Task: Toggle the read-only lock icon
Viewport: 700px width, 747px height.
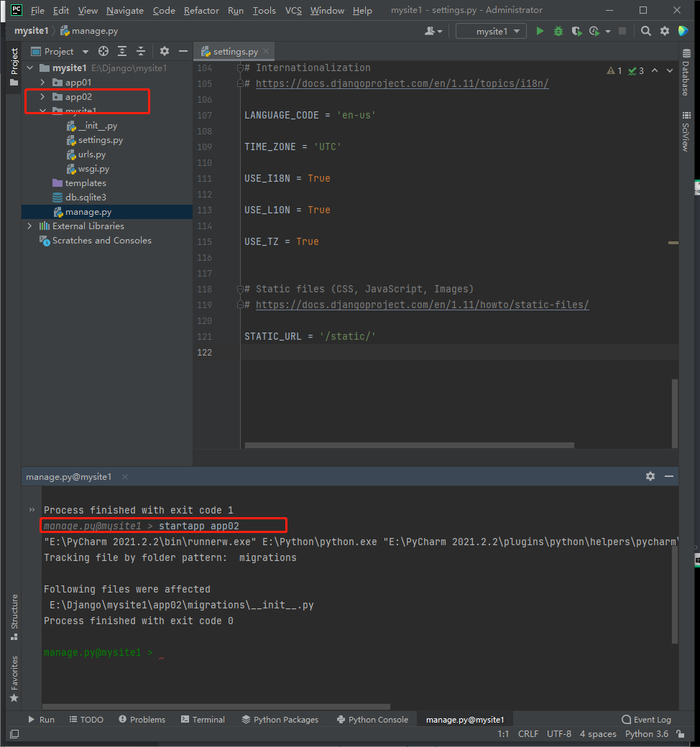Action: coord(681,734)
